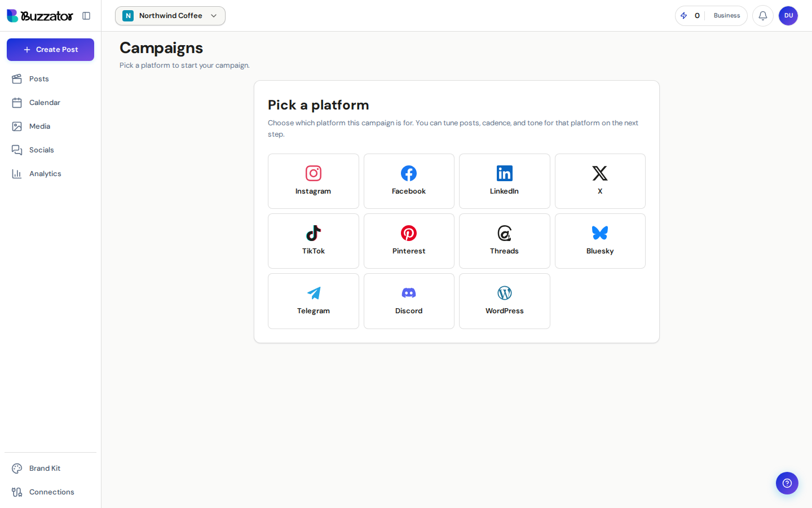Choose the TikTok platform card

[x=313, y=241]
